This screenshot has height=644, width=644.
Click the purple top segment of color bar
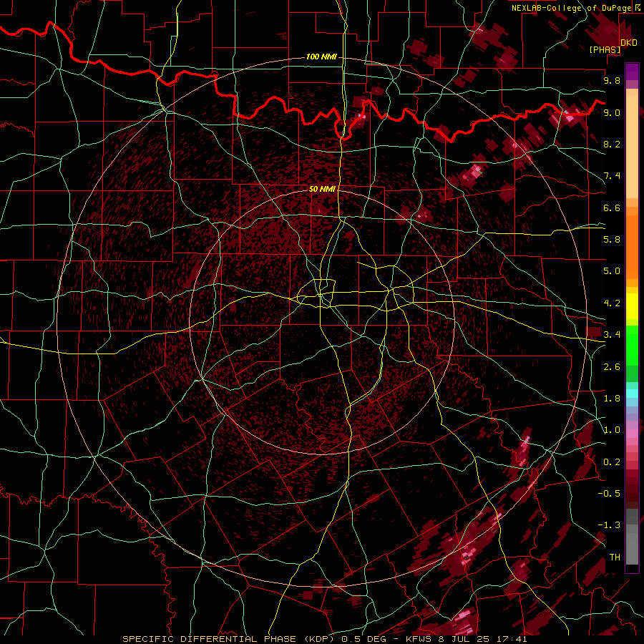(632, 72)
